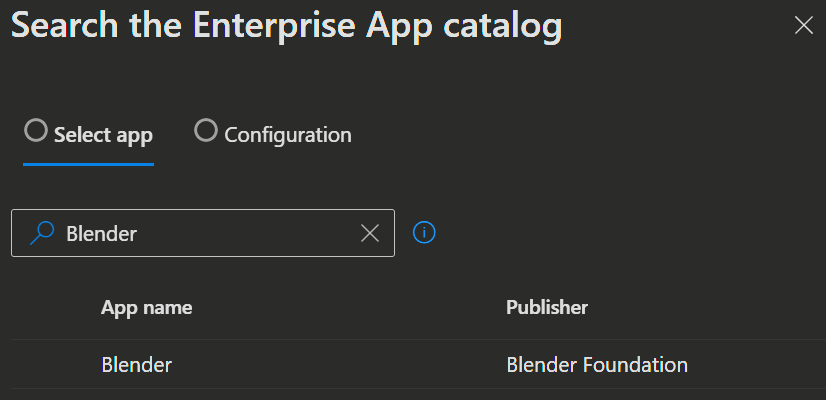Image resolution: width=826 pixels, height=400 pixels.
Task: Focus the Blender search input field
Action: click(203, 233)
